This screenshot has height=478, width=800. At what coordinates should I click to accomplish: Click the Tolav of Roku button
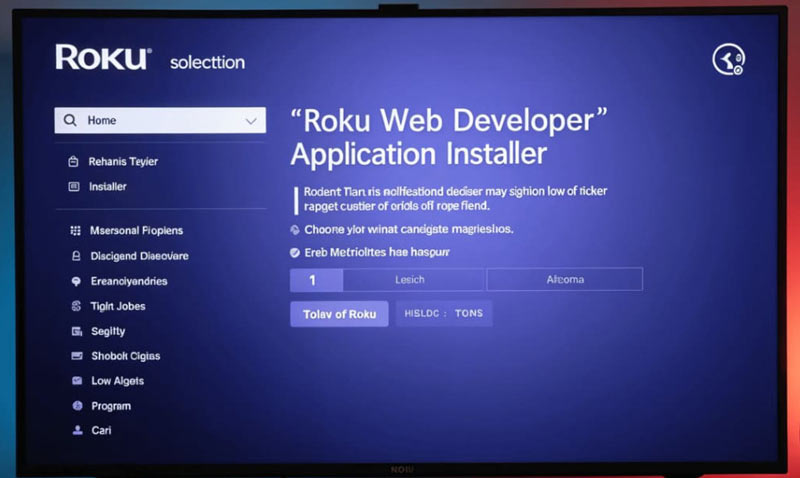point(339,314)
